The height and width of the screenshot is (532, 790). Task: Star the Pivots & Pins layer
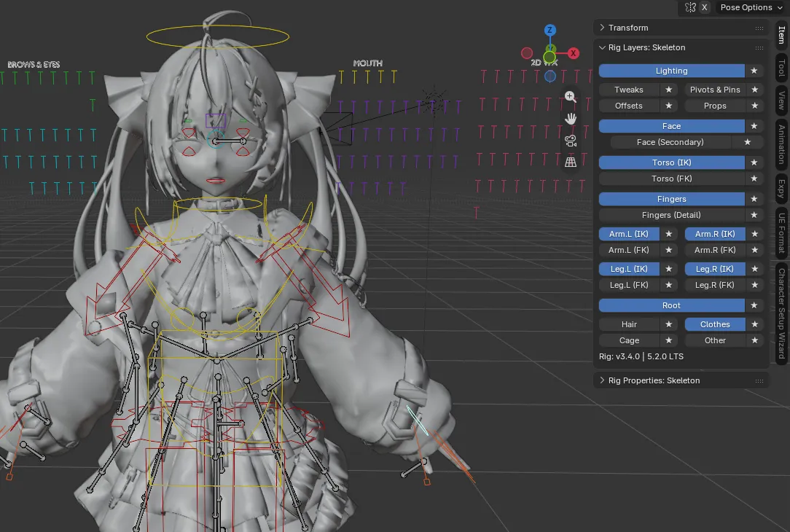pos(755,90)
